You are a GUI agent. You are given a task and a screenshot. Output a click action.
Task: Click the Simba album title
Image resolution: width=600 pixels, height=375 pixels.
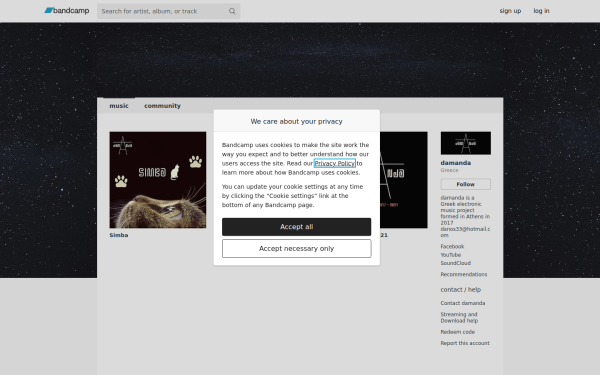(x=119, y=235)
